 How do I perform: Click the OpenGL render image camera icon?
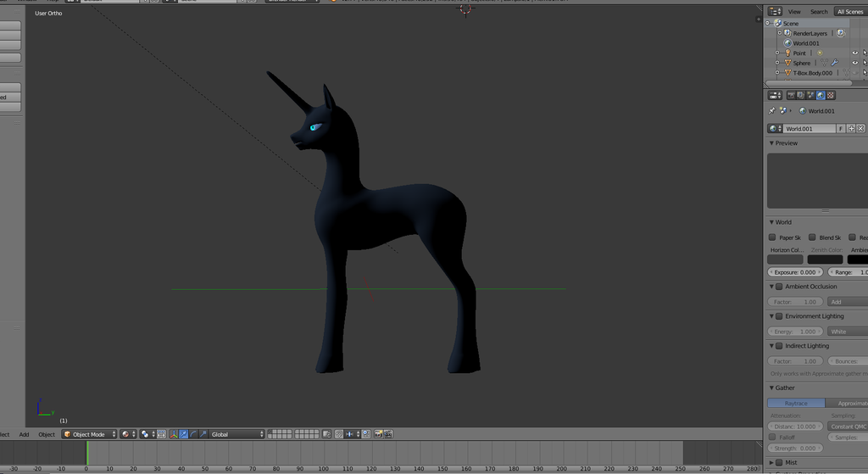pyautogui.click(x=379, y=434)
